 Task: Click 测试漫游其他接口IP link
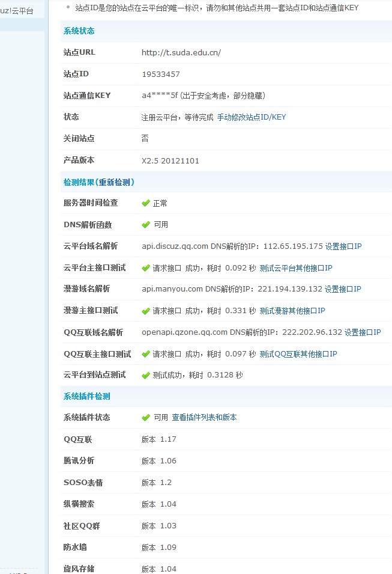pyautogui.click(x=292, y=311)
